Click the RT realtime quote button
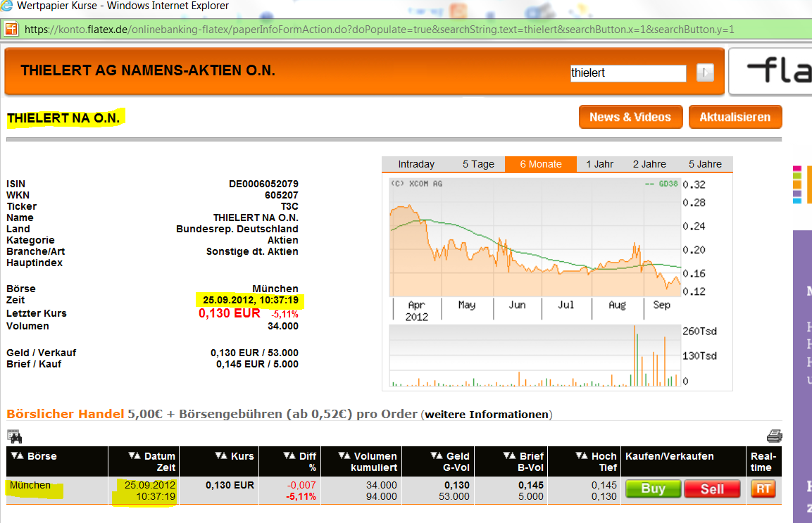812x523 pixels. [x=763, y=489]
